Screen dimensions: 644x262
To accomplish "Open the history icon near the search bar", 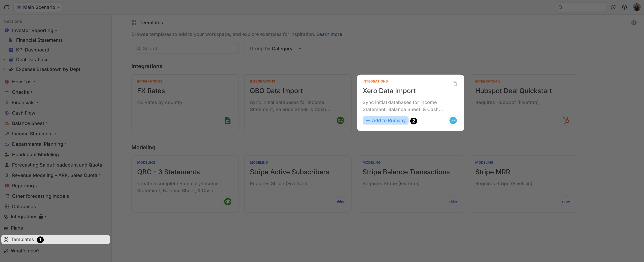I will [x=613, y=7].
